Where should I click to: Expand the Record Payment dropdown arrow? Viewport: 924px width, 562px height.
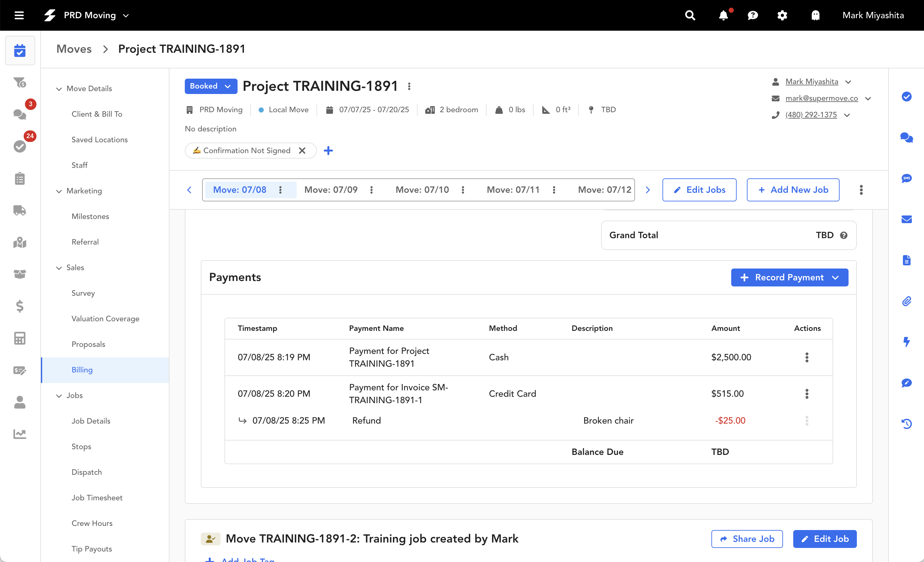point(835,277)
